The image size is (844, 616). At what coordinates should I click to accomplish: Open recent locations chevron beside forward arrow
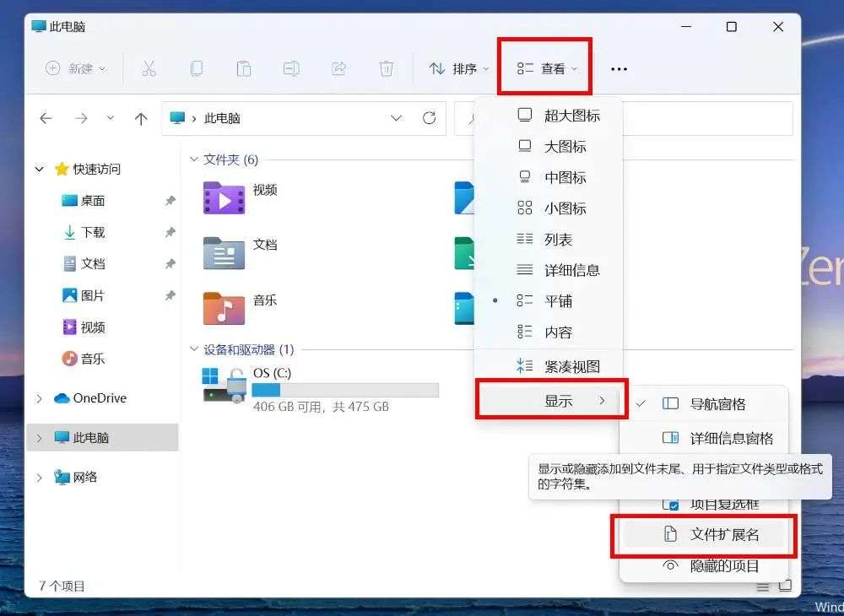[111, 118]
